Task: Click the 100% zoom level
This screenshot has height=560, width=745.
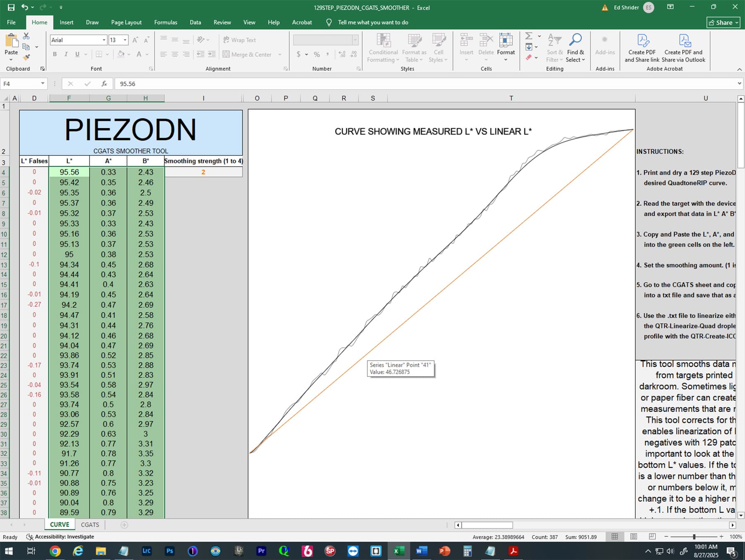Action: pos(735,536)
